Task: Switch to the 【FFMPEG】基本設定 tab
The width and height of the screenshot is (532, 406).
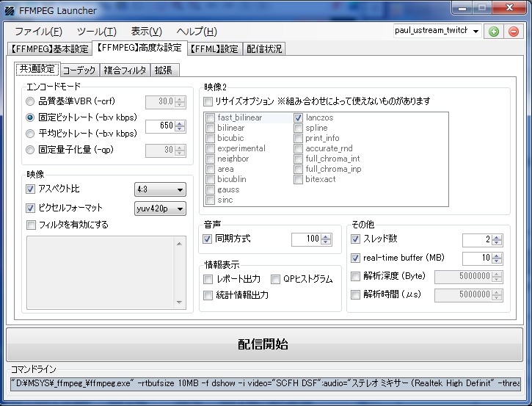Action: pos(50,49)
